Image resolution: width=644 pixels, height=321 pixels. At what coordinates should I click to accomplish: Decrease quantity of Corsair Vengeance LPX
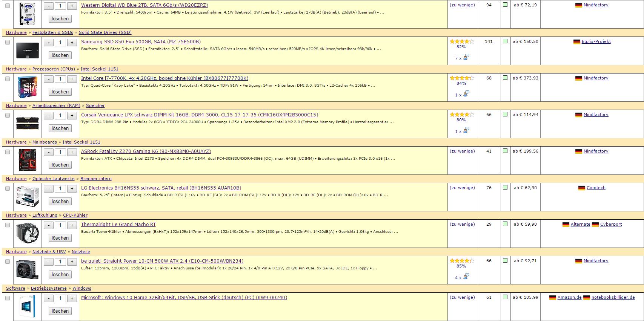pyautogui.click(x=49, y=116)
